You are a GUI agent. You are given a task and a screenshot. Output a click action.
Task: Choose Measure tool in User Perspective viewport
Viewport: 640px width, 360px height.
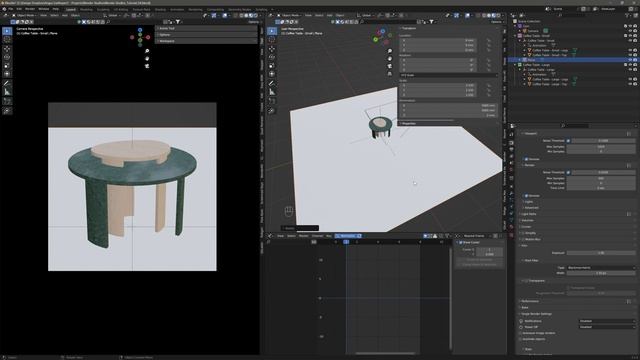[272, 92]
